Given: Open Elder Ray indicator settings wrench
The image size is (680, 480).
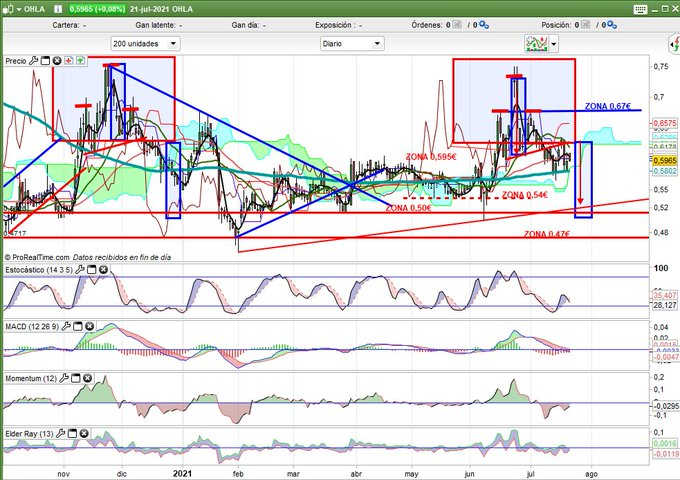Looking at the screenshot, I should pyautogui.click(x=61, y=433).
